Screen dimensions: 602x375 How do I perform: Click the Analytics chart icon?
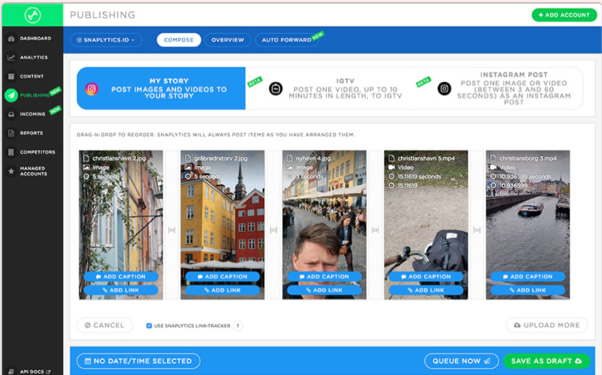(11, 58)
